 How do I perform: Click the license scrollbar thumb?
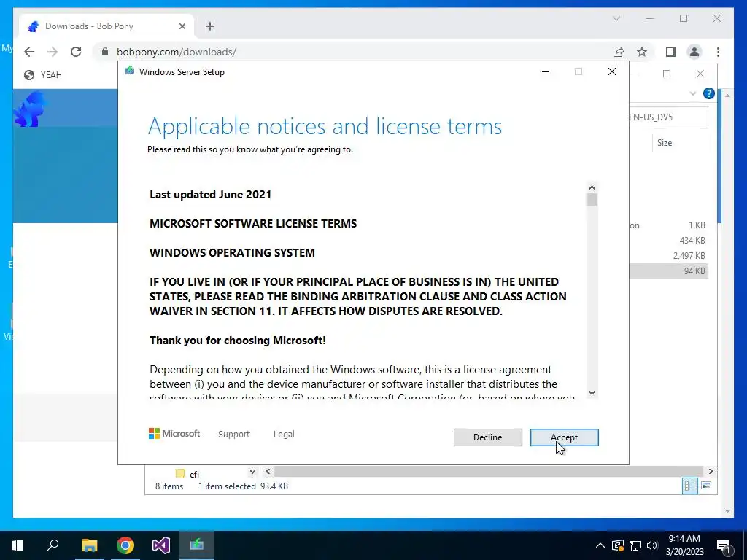[x=592, y=200]
